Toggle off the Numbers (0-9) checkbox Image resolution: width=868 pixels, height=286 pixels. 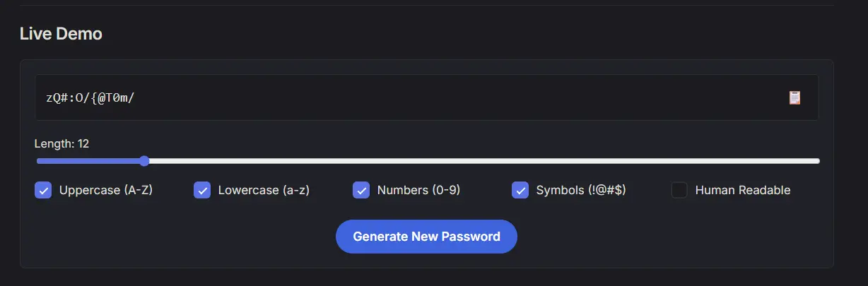[x=361, y=190]
